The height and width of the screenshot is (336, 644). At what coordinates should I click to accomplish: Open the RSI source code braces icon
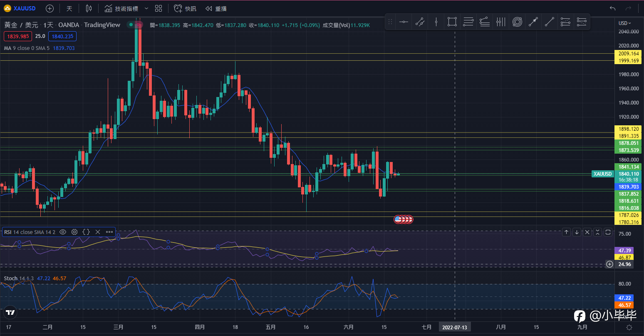[x=86, y=232]
